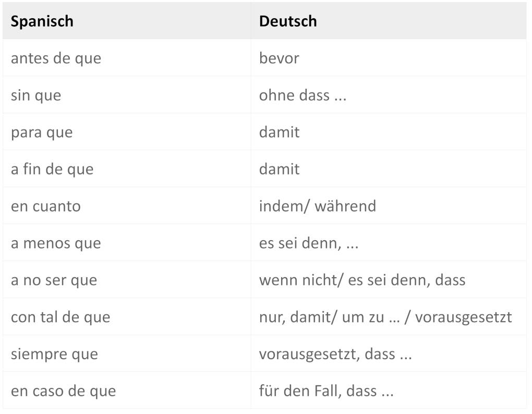Click the 'siempre que' cell

pyautogui.click(x=54, y=354)
